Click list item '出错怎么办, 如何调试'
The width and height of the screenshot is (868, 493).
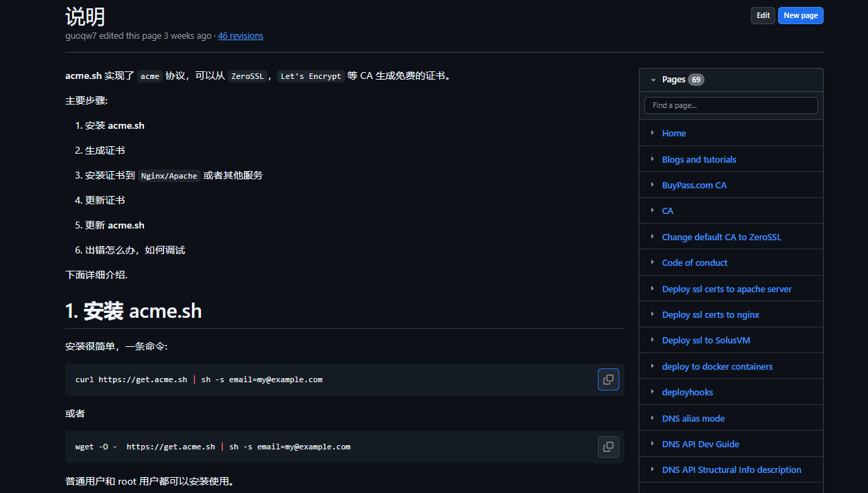click(x=135, y=250)
